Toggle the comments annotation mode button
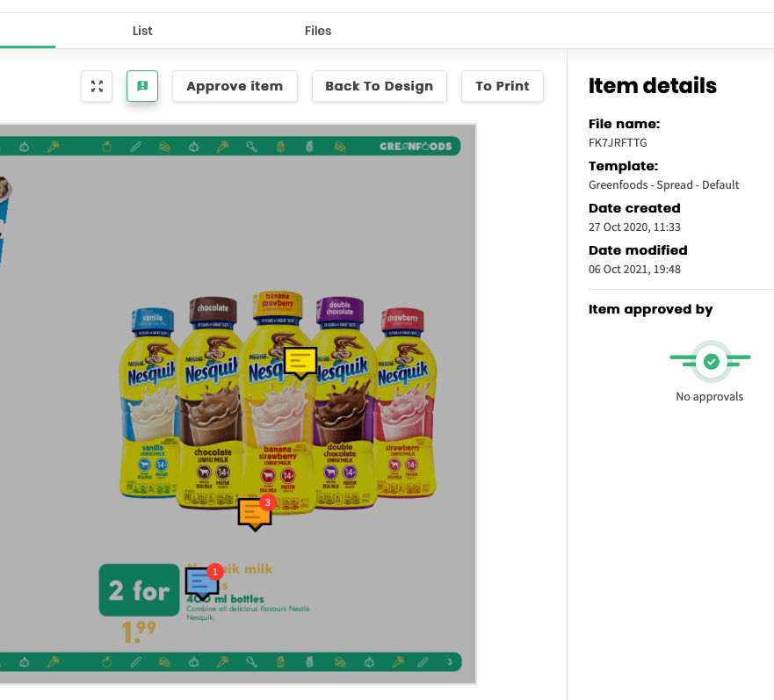Image resolution: width=774 pixels, height=700 pixels. click(x=142, y=86)
